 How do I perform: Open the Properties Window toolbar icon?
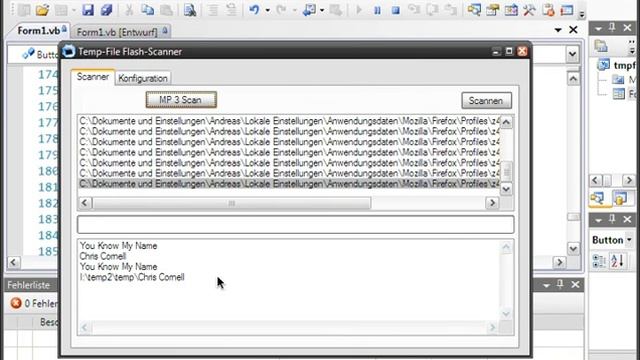[493, 9]
